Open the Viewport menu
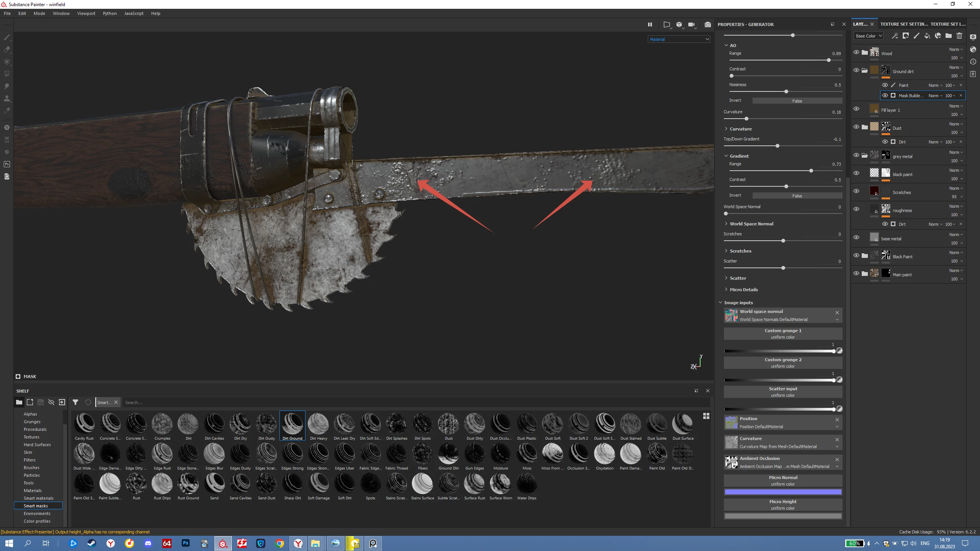980x551 pixels. click(86, 13)
